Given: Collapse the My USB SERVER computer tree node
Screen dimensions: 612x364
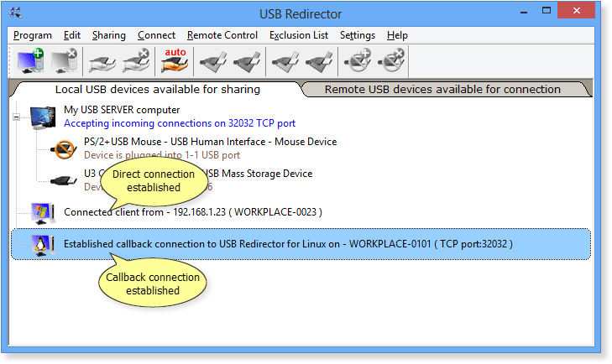Looking at the screenshot, I should click(17, 117).
